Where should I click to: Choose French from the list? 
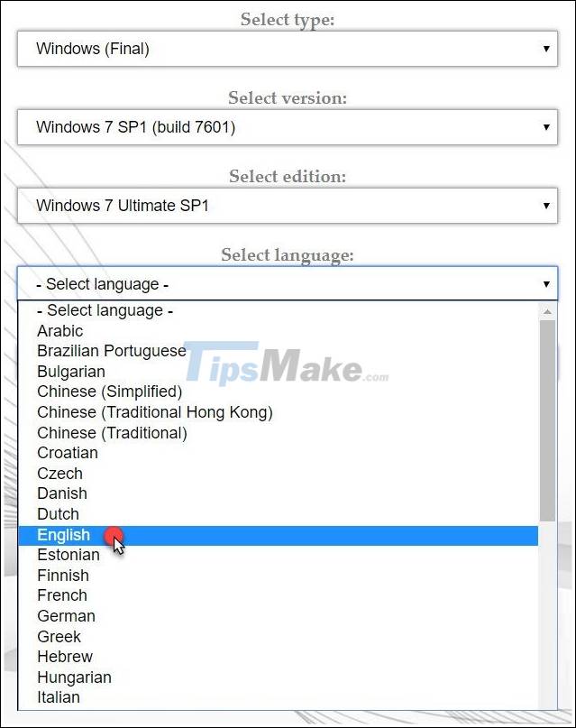coord(279,595)
